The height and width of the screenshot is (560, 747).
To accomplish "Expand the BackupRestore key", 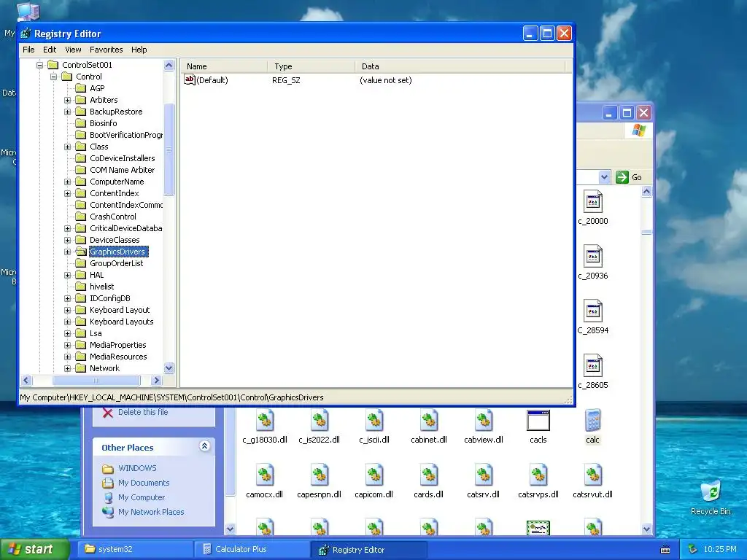I will pos(68,112).
